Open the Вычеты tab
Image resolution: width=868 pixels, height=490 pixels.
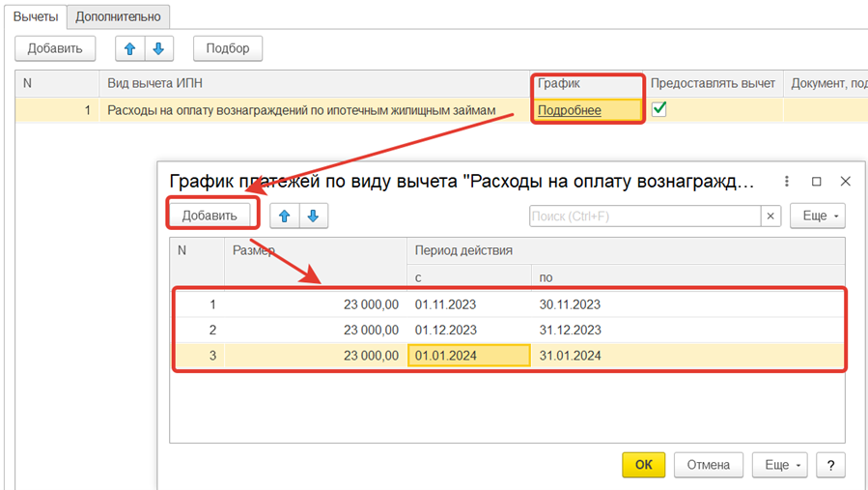tap(35, 16)
